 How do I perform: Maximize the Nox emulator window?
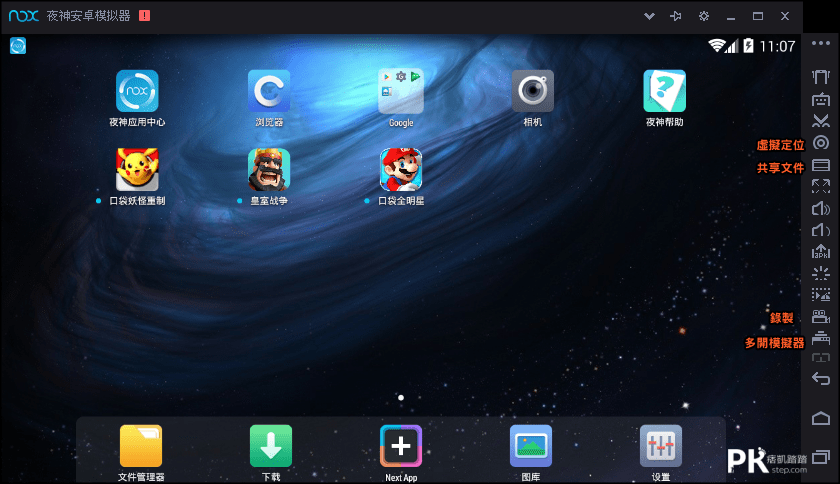(x=758, y=16)
